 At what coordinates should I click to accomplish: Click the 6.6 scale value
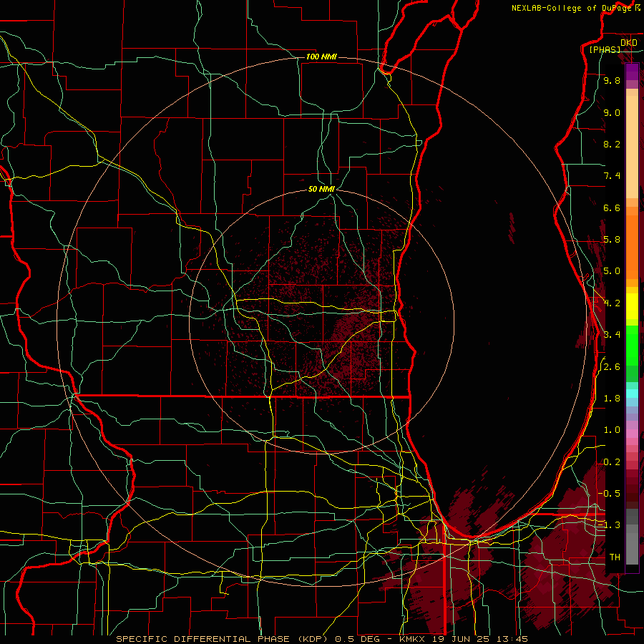point(612,208)
